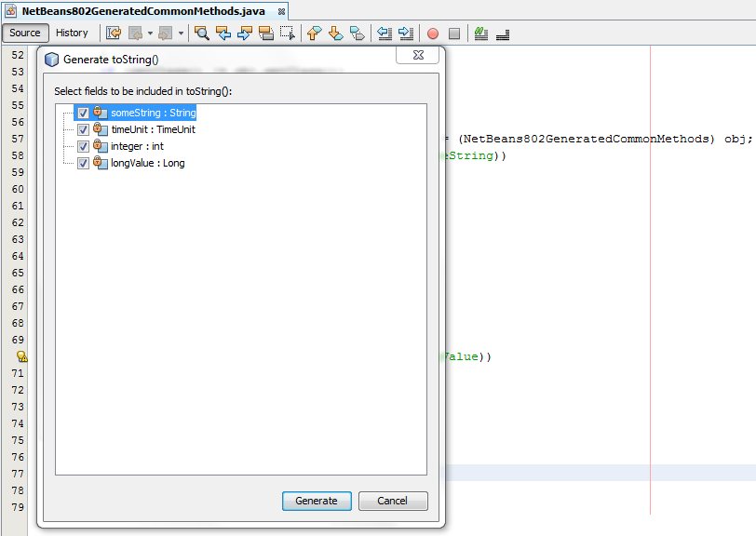Screen dimensions: 756x536
Task: Toggle Highlight Search in the toolbar
Action: [x=267, y=33]
